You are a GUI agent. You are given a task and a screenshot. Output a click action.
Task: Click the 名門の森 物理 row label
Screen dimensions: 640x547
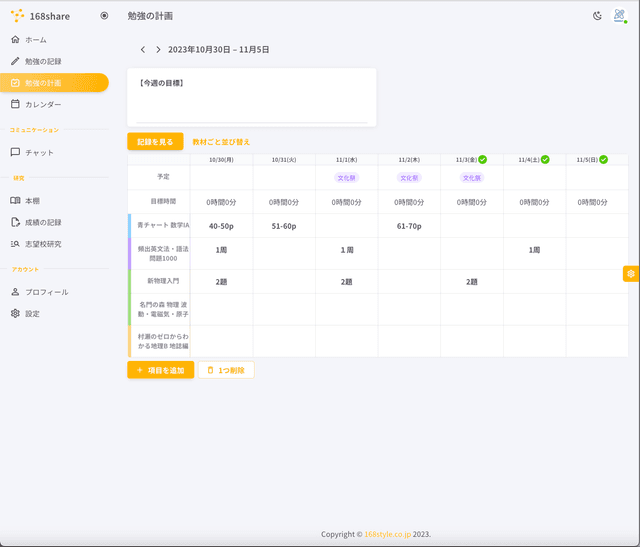[163, 309]
